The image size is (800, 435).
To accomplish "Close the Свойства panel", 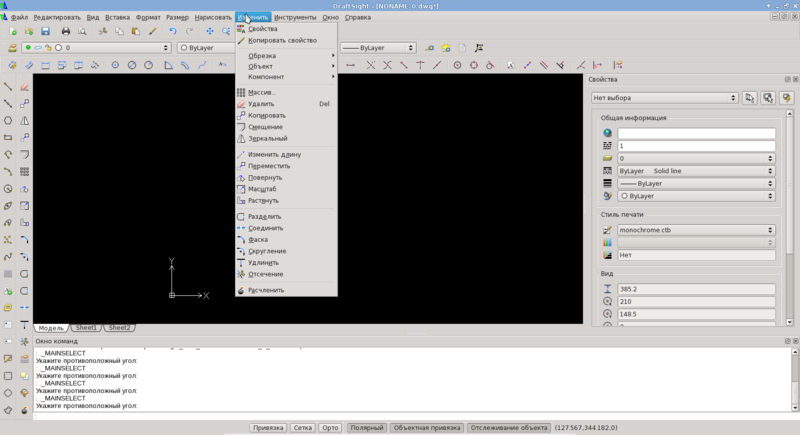I will point(795,80).
